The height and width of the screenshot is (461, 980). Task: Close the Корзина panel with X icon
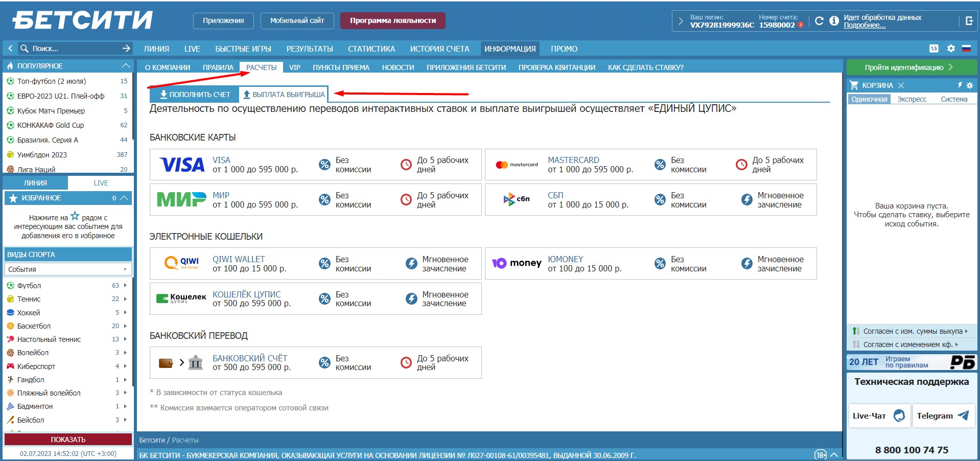click(901, 85)
